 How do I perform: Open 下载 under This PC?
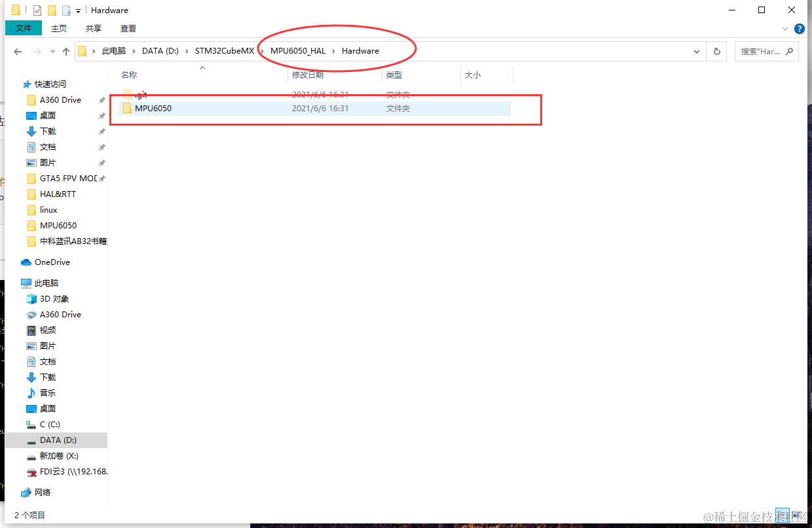click(47, 378)
